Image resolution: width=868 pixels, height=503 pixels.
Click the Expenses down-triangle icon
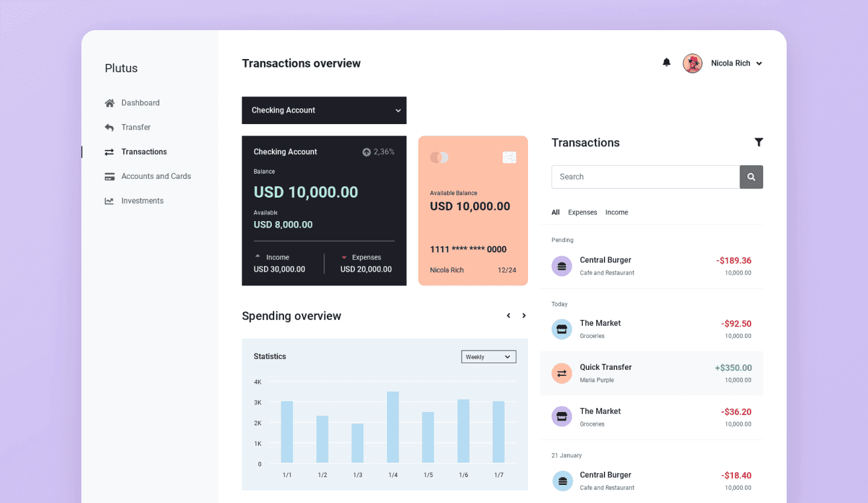click(344, 258)
